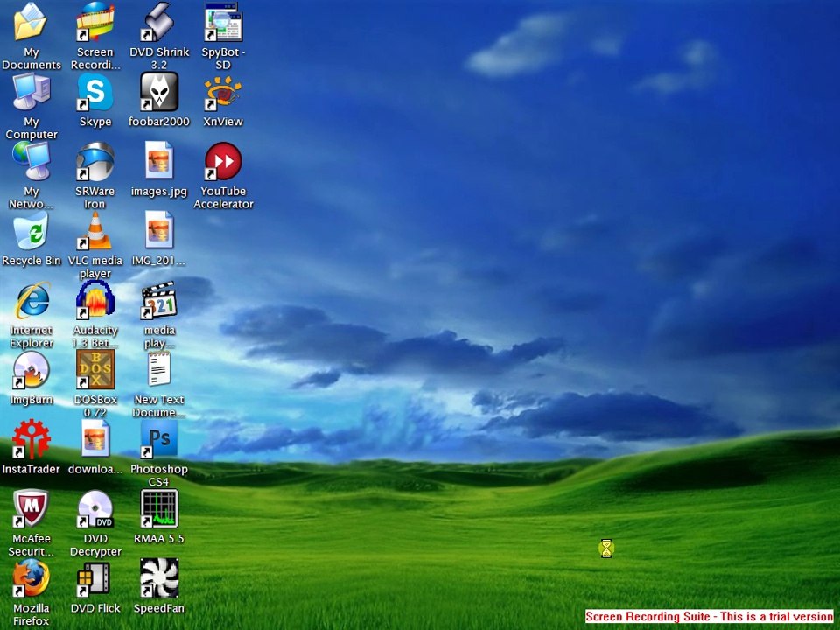840x630 pixels.
Task: Select the images.jpg file
Action: [x=159, y=161]
